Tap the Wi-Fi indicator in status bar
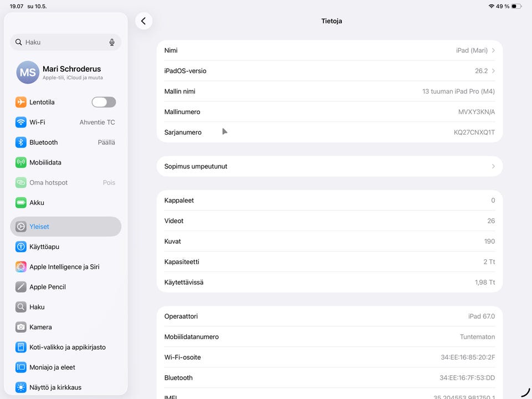Image resolution: width=532 pixels, height=399 pixels. coord(492,7)
